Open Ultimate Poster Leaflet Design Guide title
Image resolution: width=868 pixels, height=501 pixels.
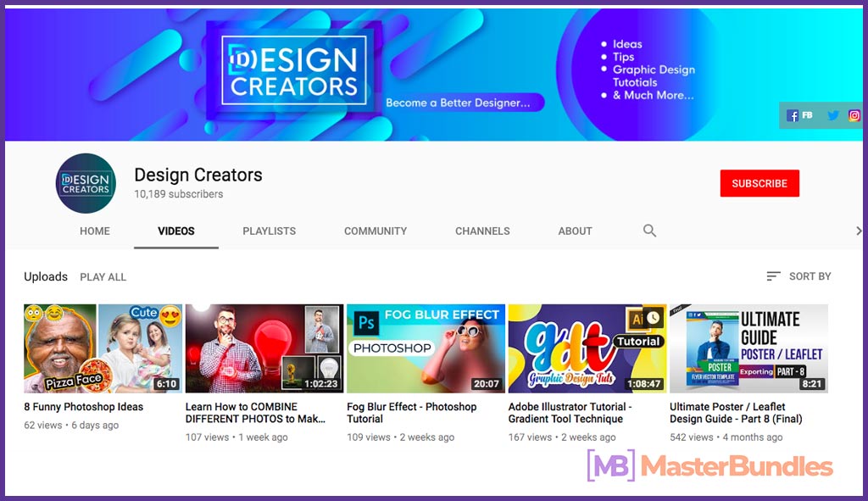pos(737,413)
